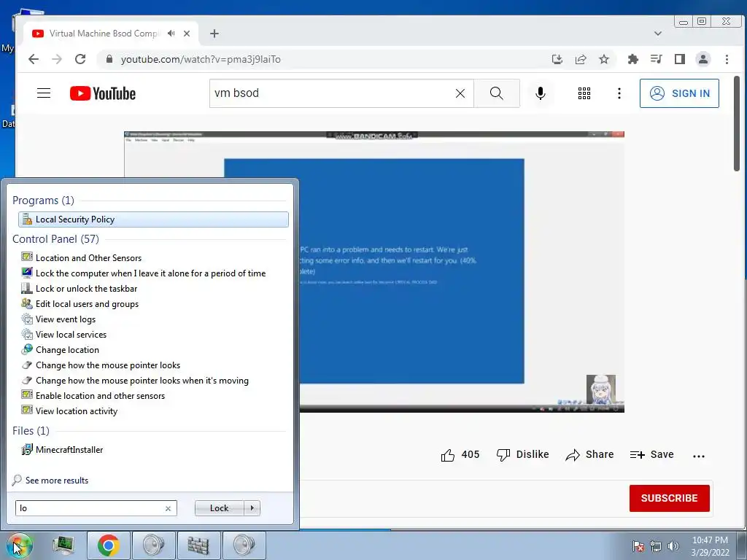Viewport: 747px width, 560px height.
Task: Search YouTube with voice microphone
Action: point(541,93)
